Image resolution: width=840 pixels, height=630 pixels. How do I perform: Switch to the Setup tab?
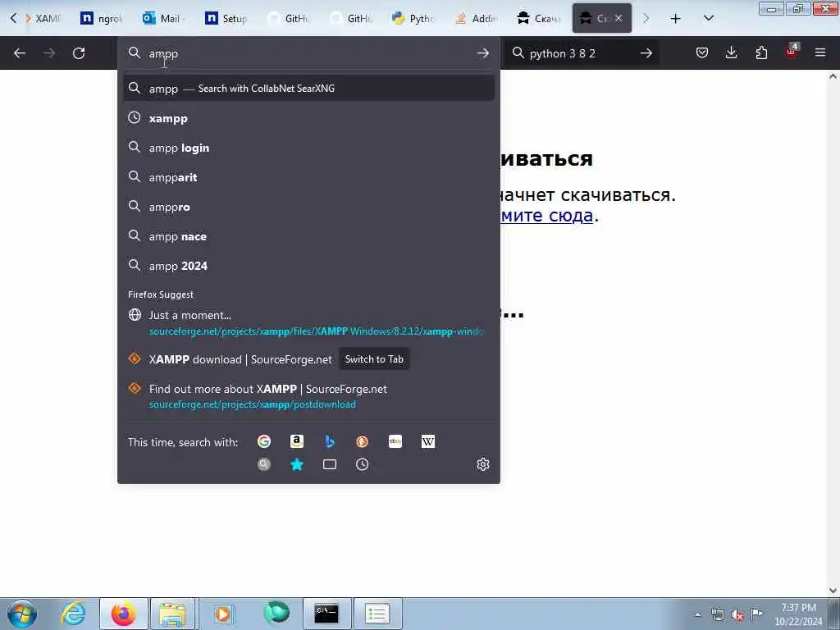pos(226,18)
